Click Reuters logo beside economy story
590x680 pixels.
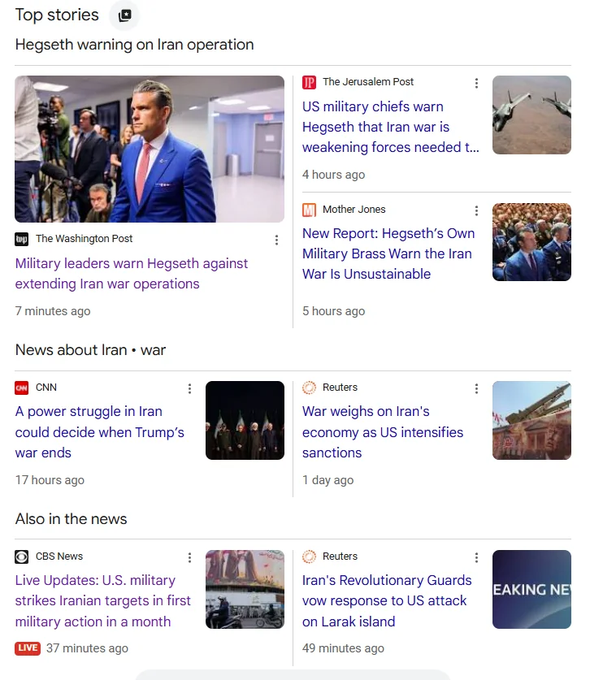pos(309,387)
